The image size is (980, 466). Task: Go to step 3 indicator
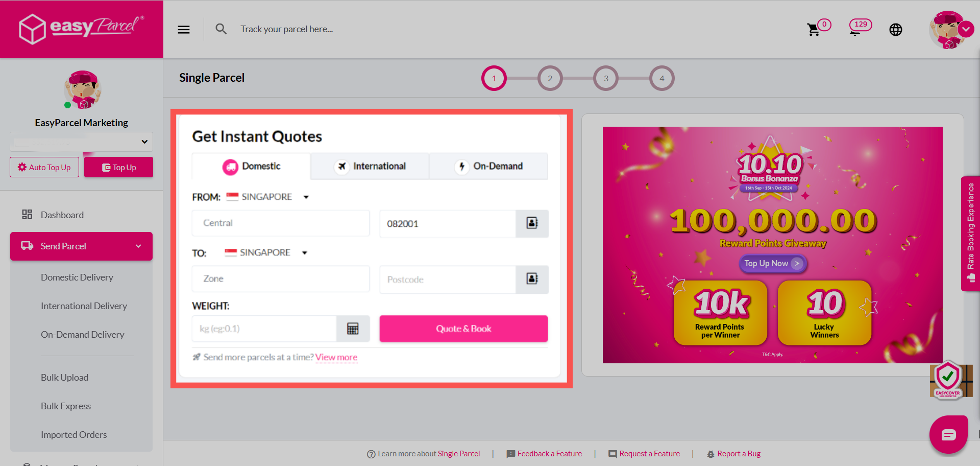[x=606, y=78]
